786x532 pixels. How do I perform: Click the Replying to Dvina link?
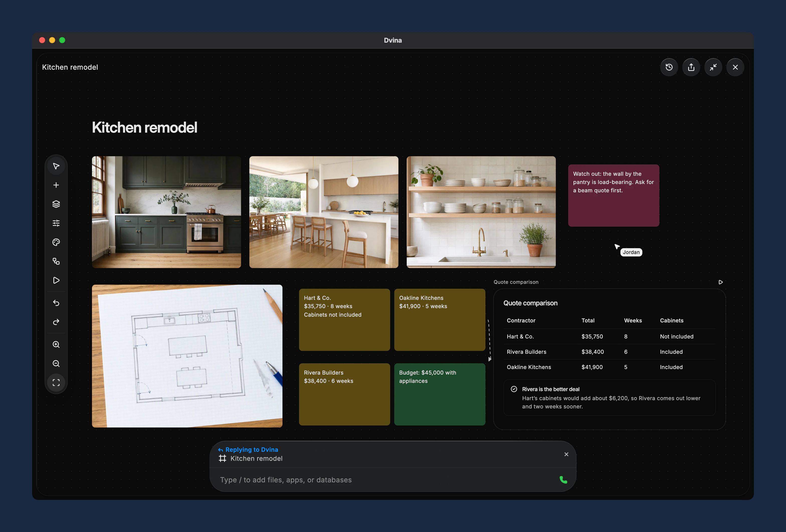248,450
